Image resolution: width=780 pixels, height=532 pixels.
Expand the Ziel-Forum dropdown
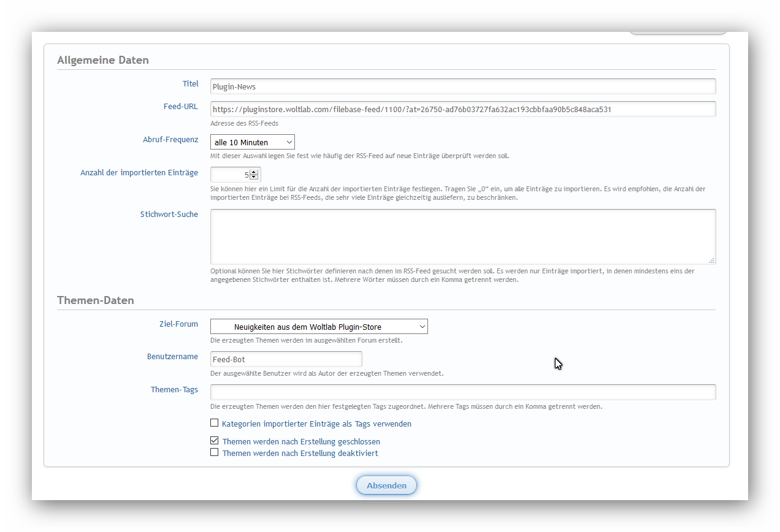pyautogui.click(x=319, y=327)
